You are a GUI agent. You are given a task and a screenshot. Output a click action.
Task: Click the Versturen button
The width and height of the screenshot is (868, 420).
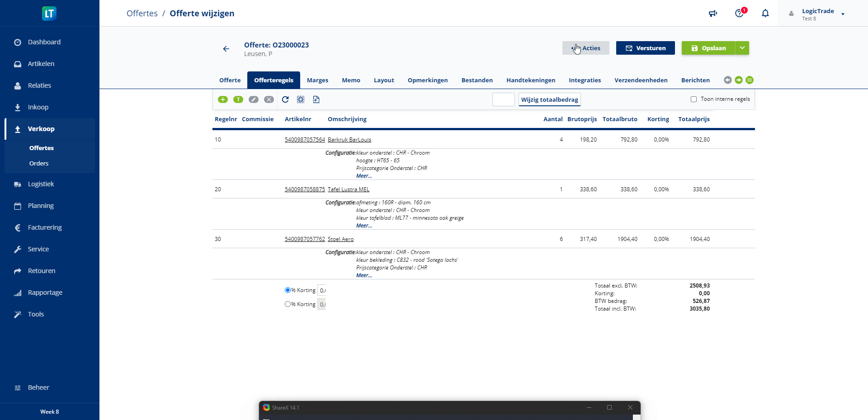point(645,48)
